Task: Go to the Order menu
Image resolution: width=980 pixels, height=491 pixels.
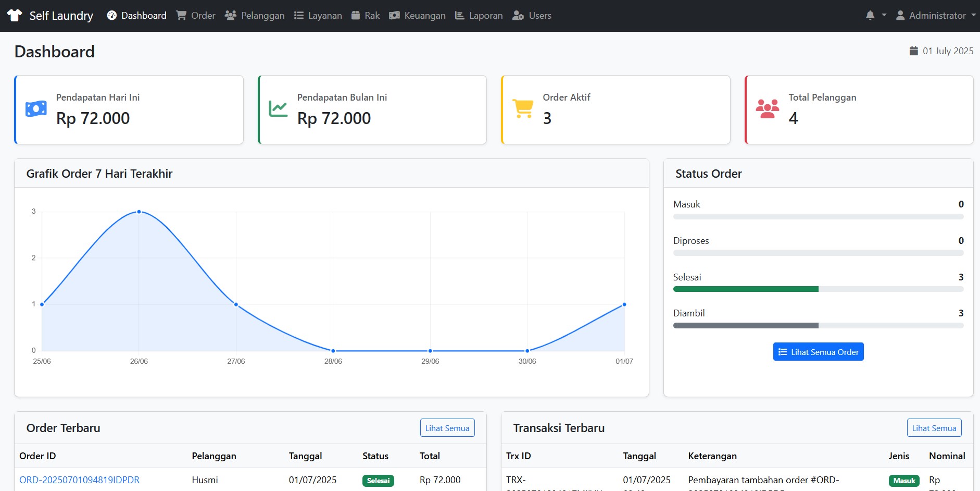Action: pos(196,16)
